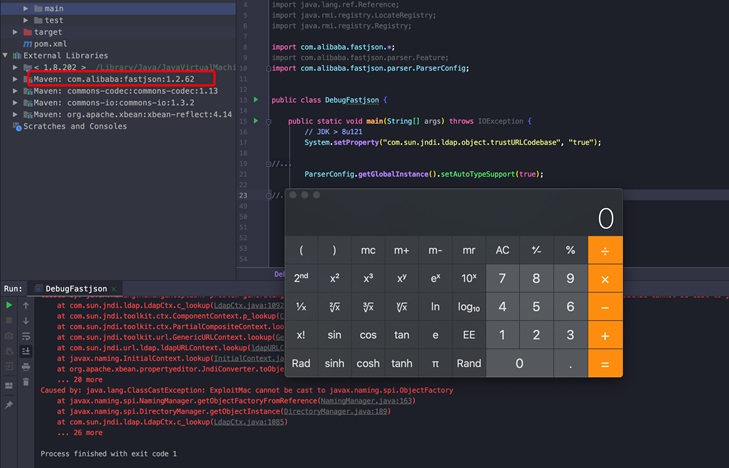Viewport: 729px width, 468px height.
Task: Switch to the DebugFastjson run tab
Action: [x=76, y=289]
